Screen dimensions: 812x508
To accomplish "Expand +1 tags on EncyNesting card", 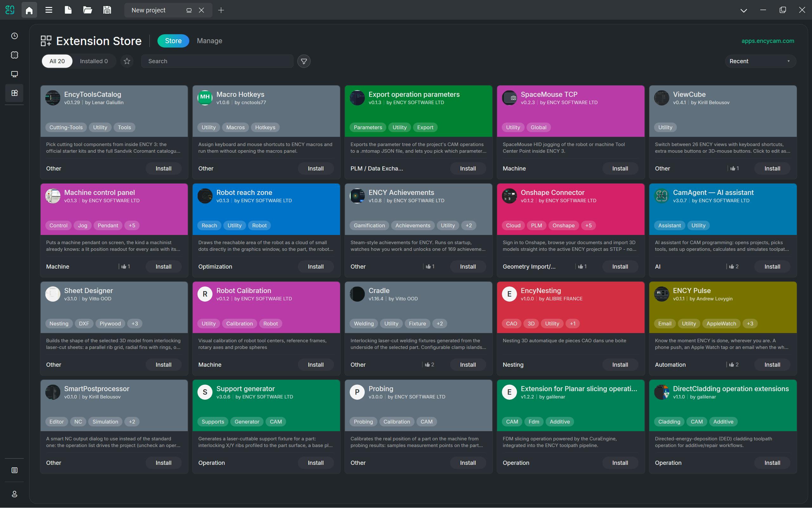I will [x=573, y=324].
